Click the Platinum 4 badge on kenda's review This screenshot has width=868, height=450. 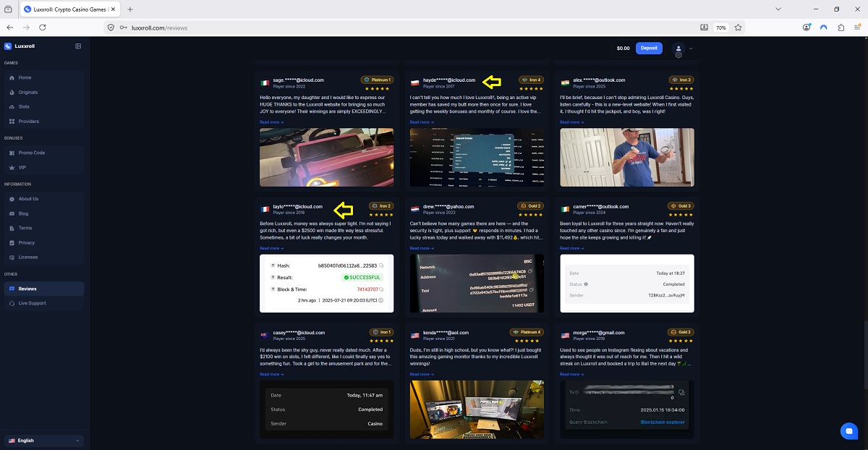pyautogui.click(x=527, y=332)
